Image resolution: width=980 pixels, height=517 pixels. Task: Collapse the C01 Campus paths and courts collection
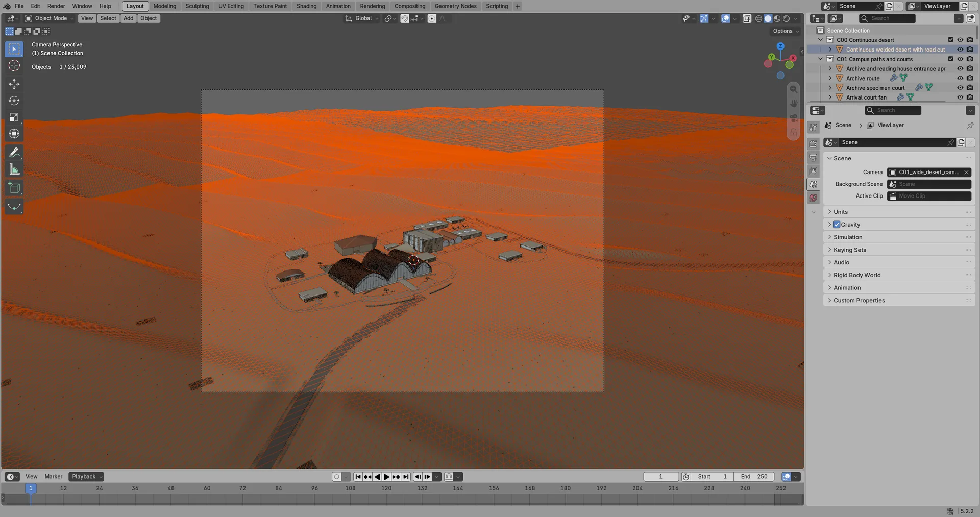point(821,59)
